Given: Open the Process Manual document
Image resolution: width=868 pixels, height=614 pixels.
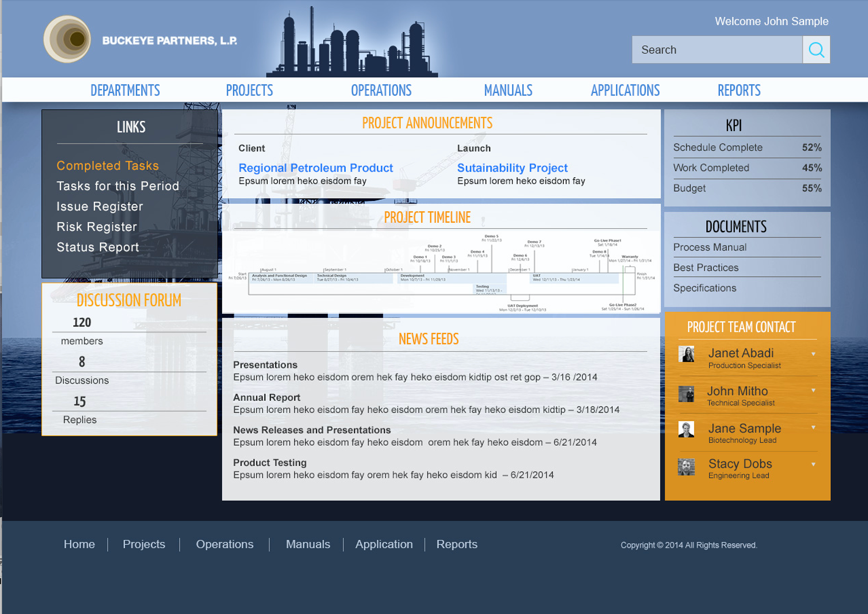Looking at the screenshot, I should (x=709, y=247).
